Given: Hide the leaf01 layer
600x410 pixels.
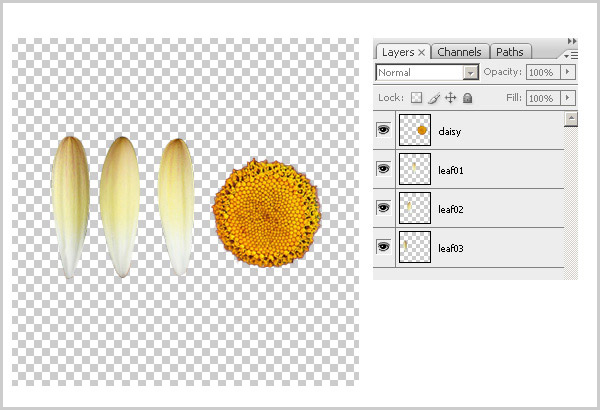Looking at the screenshot, I should [x=383, y=168].
